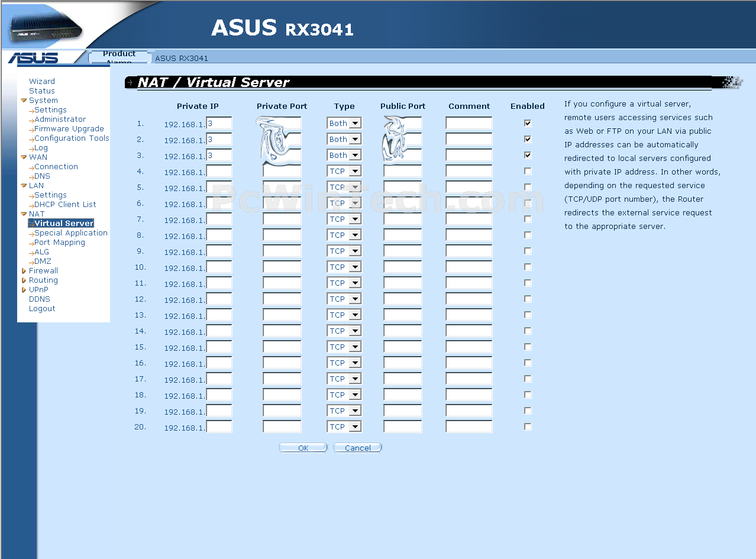Open the Wizard page
This screenshot has height=559, width=756.
pos(42,82)
